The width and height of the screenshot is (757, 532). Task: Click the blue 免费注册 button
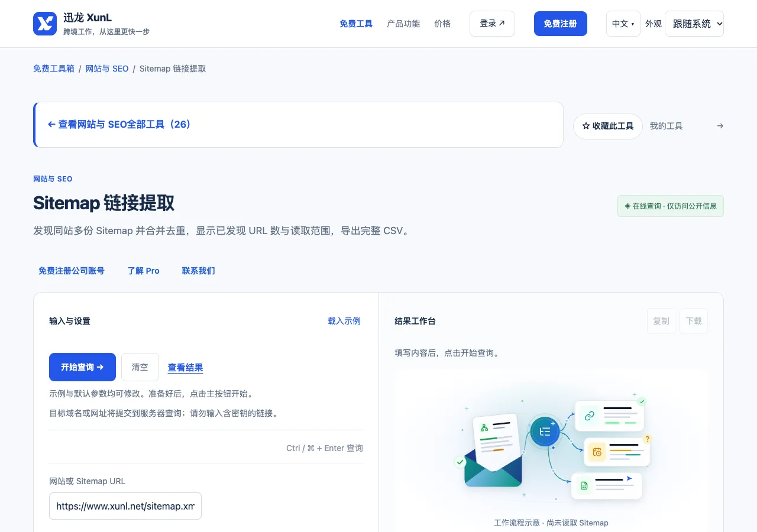[x=561, y=24]
